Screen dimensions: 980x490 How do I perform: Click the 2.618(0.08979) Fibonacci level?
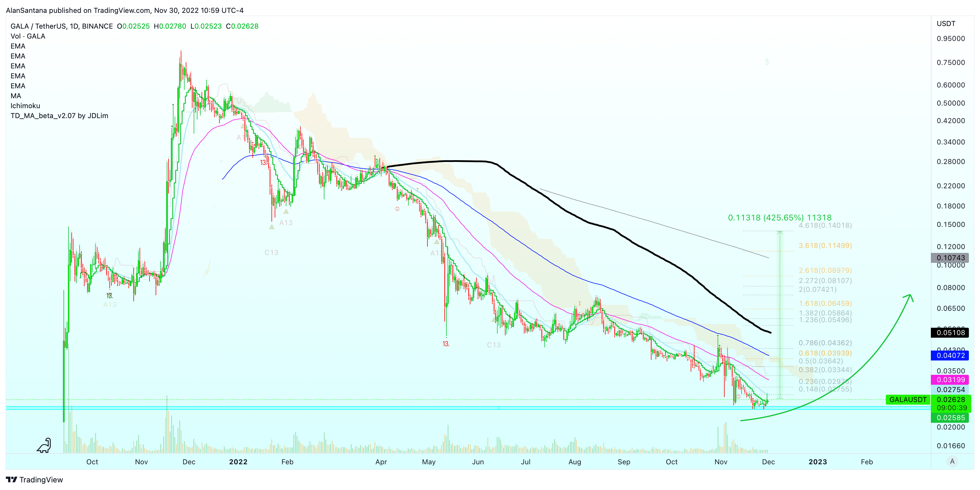pos(825,270)
